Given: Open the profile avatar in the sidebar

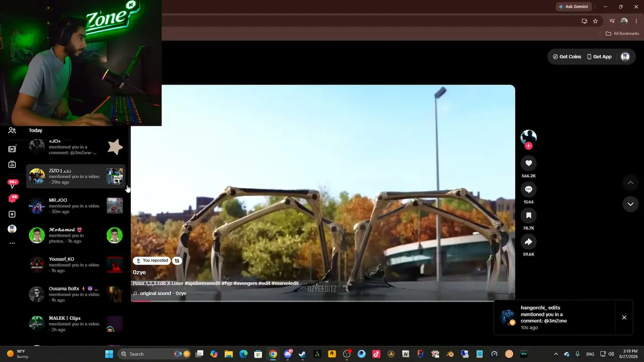Looking at the screenshot, I should (x=12, y=229).
